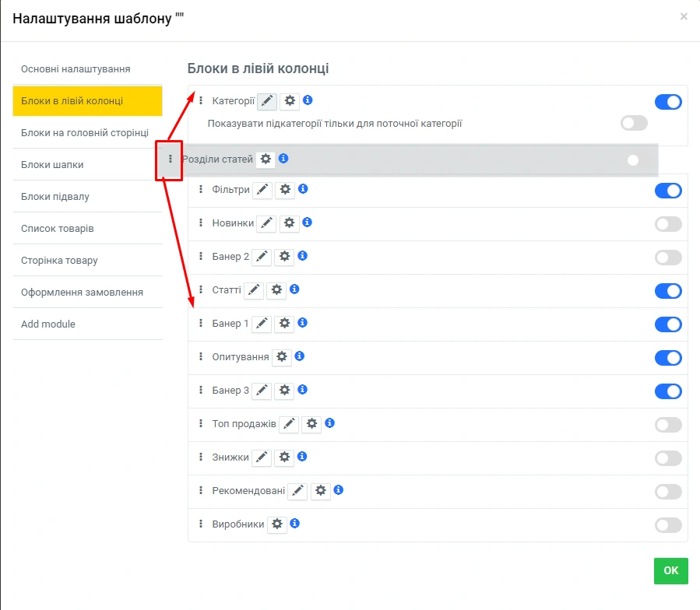Disable the Категорії block toggle
The height and width of the screenshot is (610, 700).
[668, 102]
